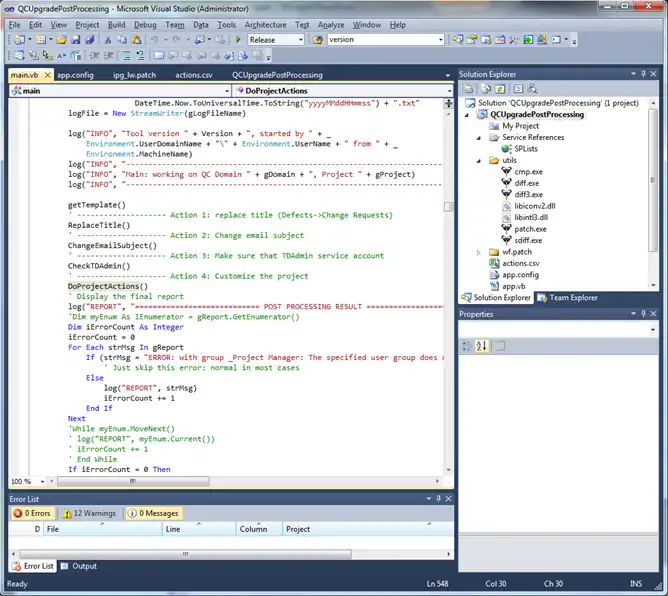Save main.vb with the Save icon
Screen dimensions: 668x596
click(76, 40)
